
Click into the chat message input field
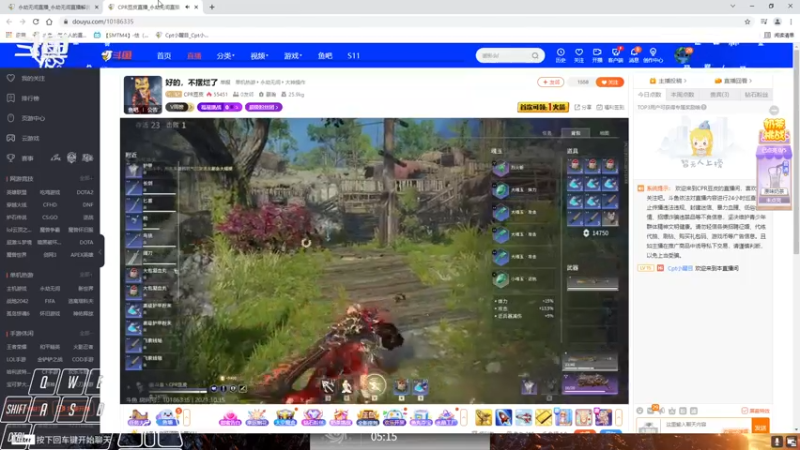707,426
